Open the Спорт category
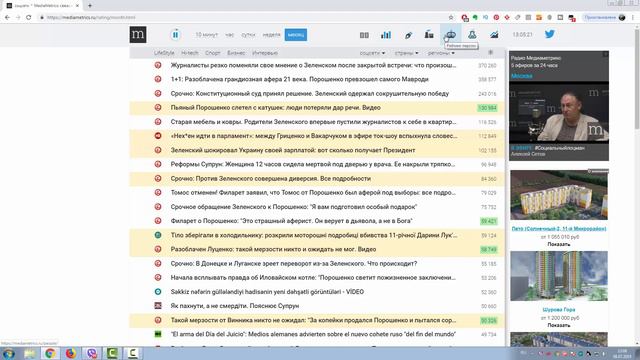This screenshot has width=640, height=360. point(213,53)
